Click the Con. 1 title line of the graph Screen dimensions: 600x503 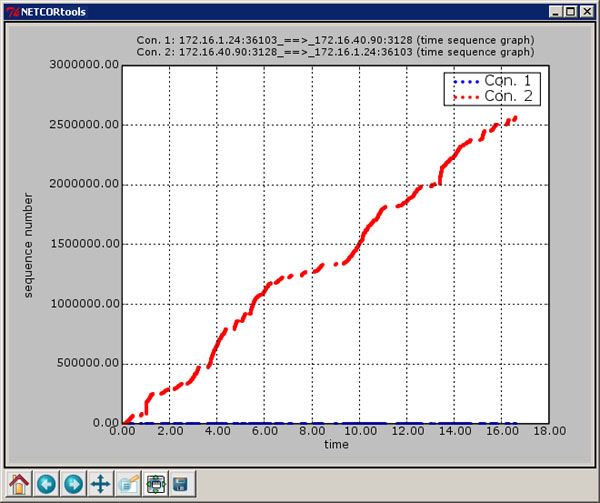[335, 40]
